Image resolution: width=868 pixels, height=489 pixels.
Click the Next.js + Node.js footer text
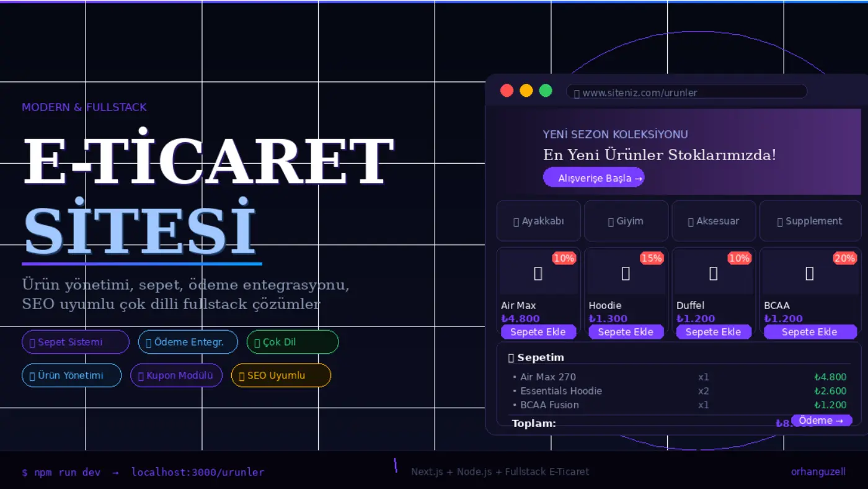pyautogui.click(x=500, y=472)
